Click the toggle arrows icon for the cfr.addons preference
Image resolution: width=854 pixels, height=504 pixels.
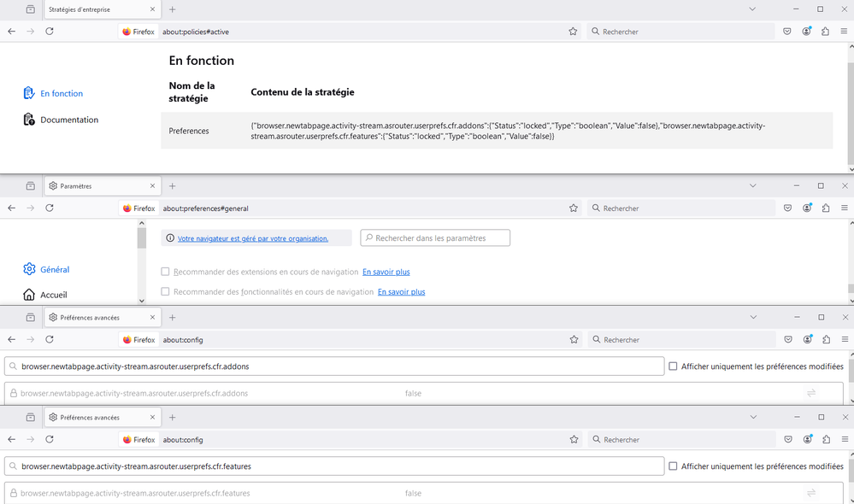(x=811, y=393)
